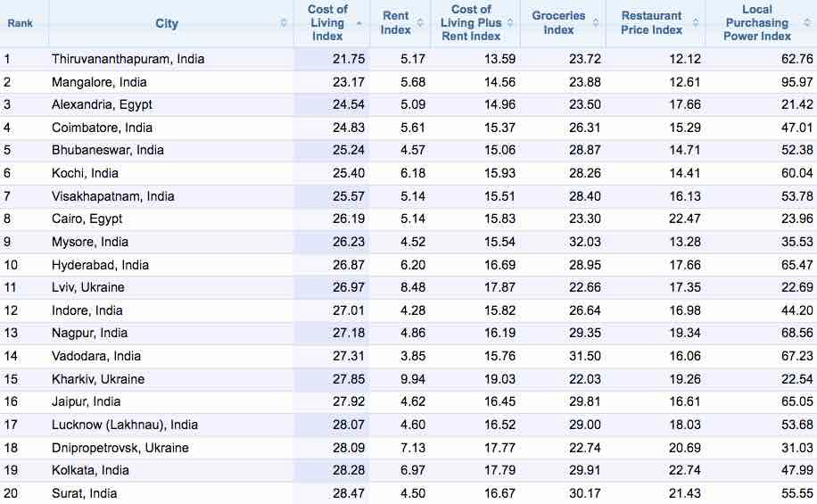Click Jaipur, India in the table

[86, 401]
